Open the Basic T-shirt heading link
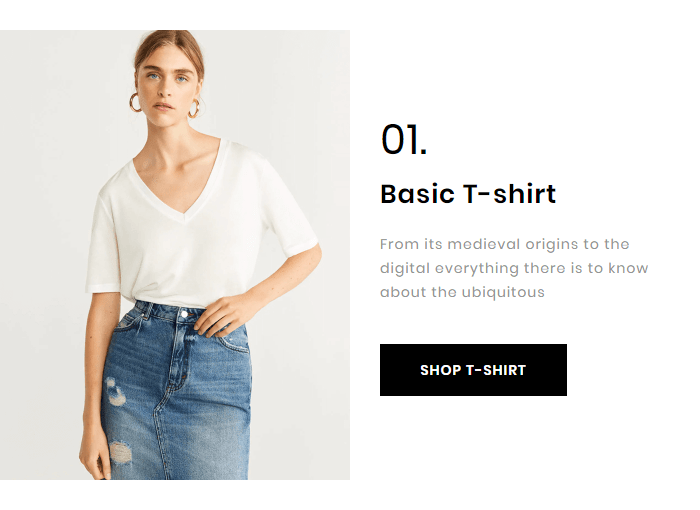 point(468,194)
